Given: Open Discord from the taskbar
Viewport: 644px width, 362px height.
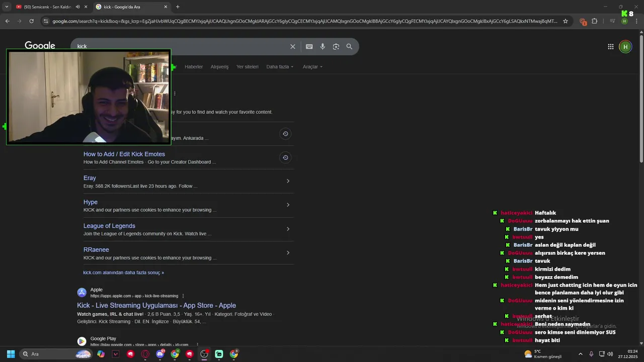Looking at the screenshot, I should pos(160,354).
